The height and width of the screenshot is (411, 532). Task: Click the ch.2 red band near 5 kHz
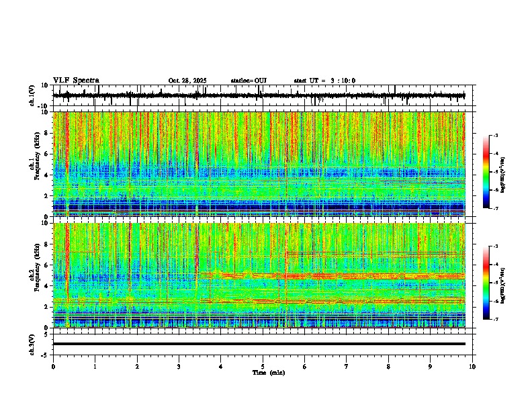(332, 276)
